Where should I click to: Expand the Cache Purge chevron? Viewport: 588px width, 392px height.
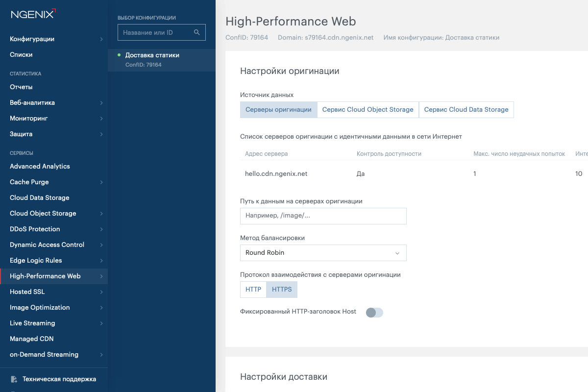pos(101,182)
